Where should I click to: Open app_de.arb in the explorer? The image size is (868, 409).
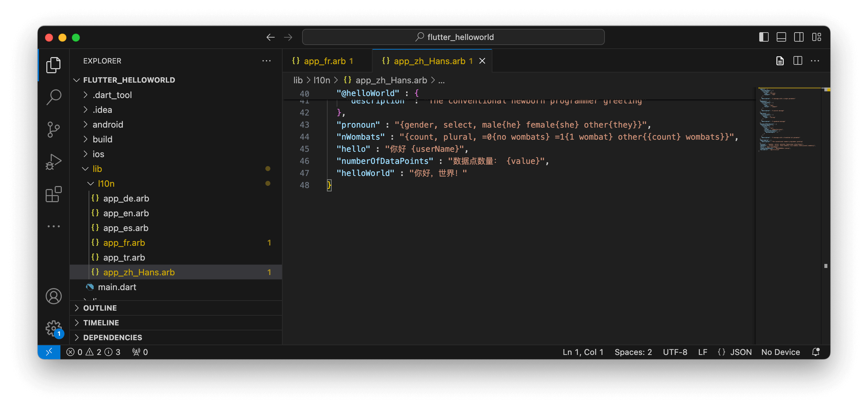(176, 198)
